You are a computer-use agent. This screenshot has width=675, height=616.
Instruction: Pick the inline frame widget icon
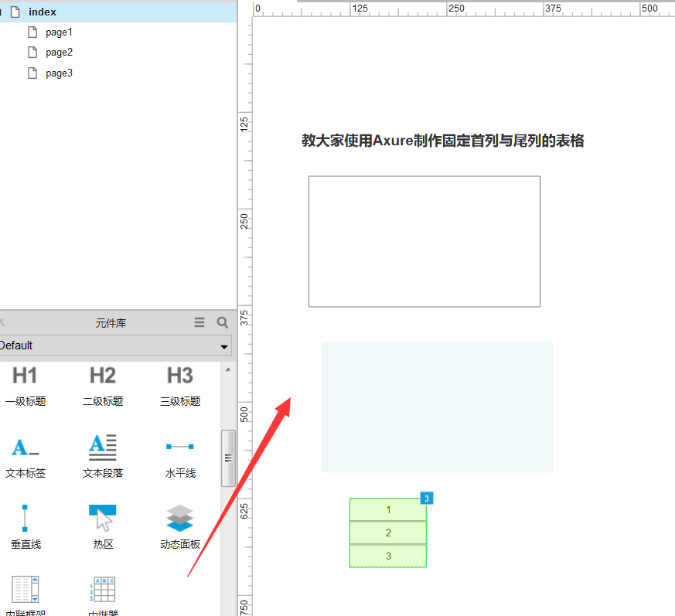click(x=25, y=589)
